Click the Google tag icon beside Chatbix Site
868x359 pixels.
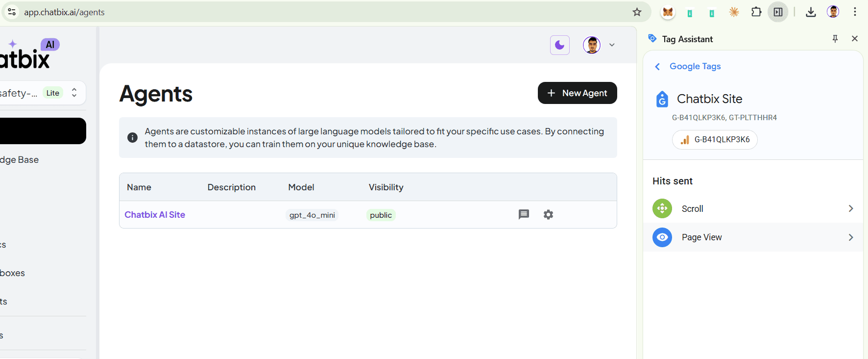click(662, 99)
